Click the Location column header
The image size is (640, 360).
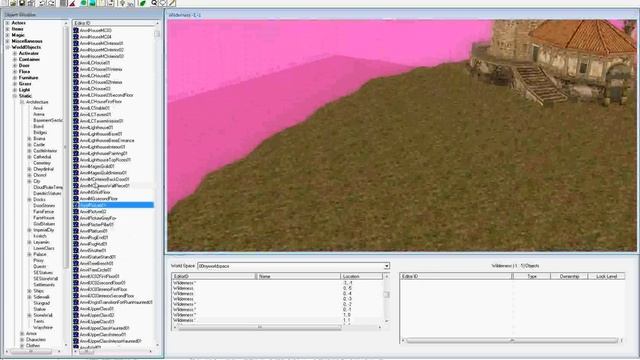click(361, 276)
